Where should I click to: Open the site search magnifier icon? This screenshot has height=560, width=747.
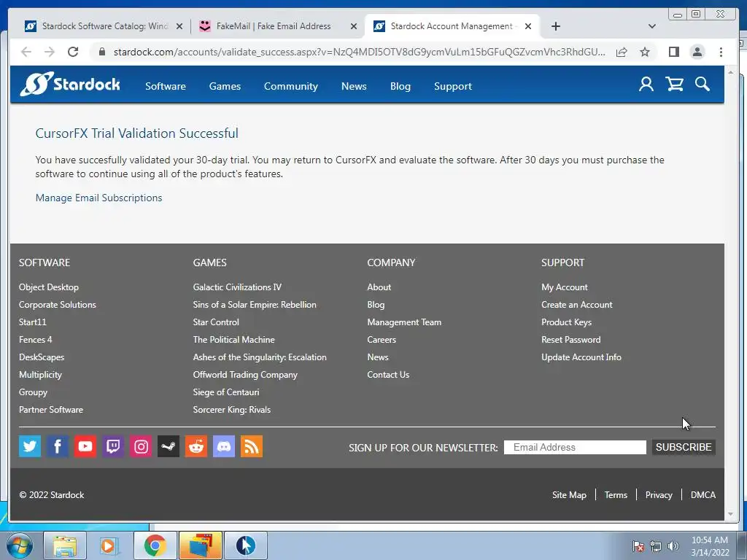pyautogui.click(x=703, y=85)
